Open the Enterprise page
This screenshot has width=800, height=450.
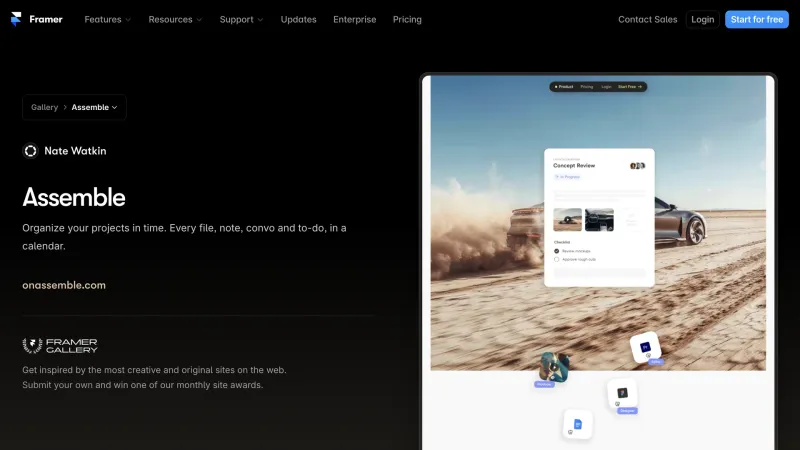click(x=355, y=19)
